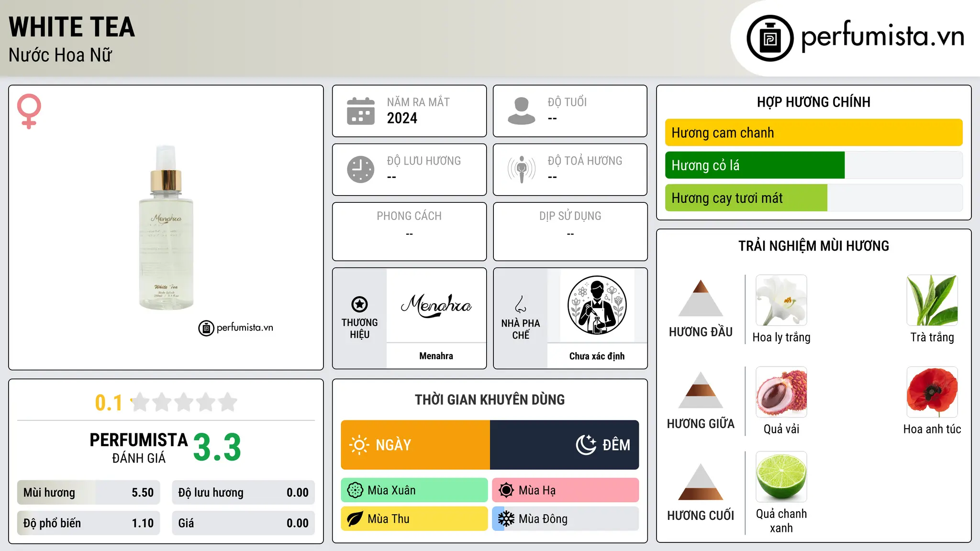Open the Trà trắng note image
980x551 pixels.
(932, 300)
